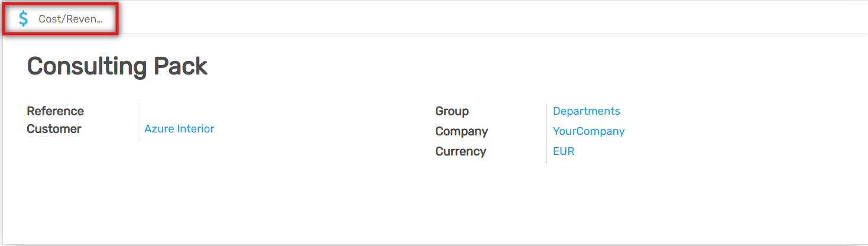
Task: Open the Azure Interior customer link
Action: pos(179,129)
